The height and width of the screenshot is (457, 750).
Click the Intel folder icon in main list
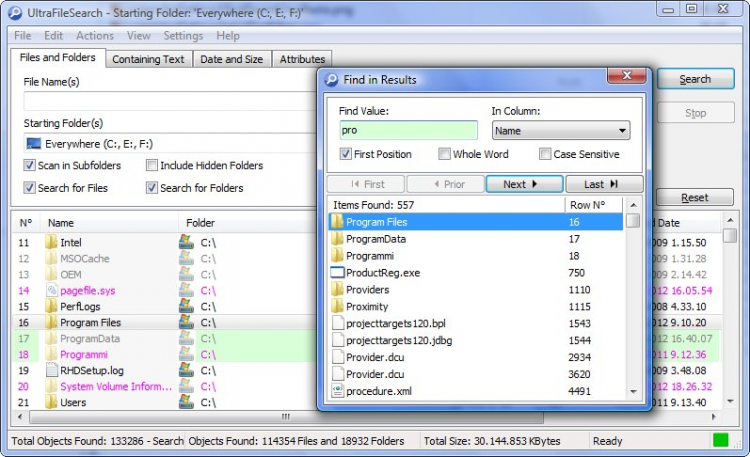click(51, 242)
